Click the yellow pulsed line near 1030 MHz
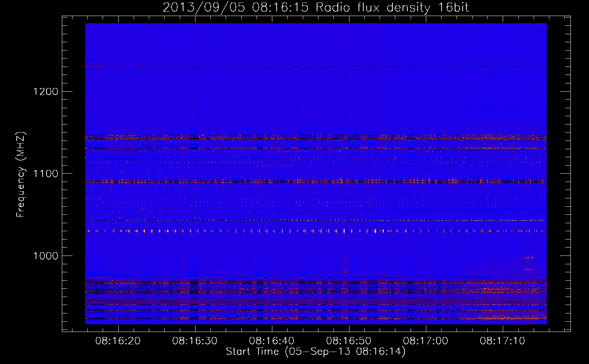Viewport: 589px width, 364px height. click(316, 231)
